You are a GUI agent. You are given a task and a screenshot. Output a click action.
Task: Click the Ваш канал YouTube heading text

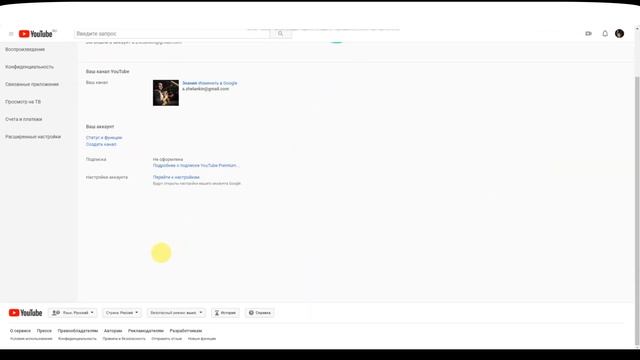click(x=107, y=71)
